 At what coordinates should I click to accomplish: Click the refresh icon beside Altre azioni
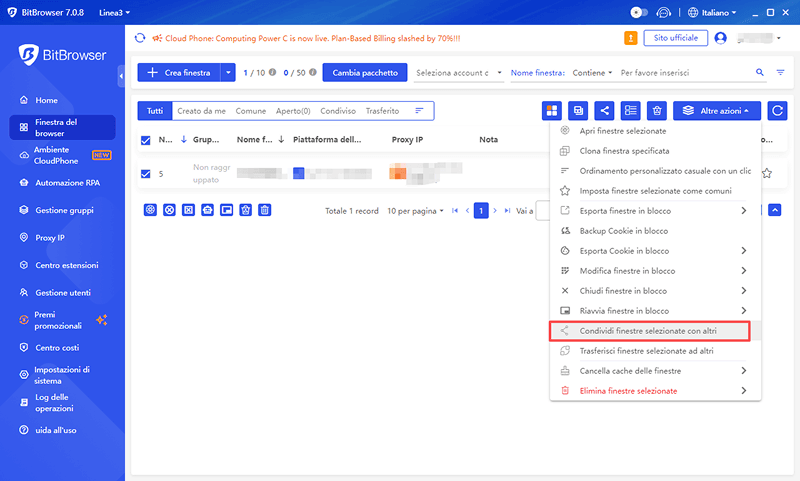click(776, 111)
